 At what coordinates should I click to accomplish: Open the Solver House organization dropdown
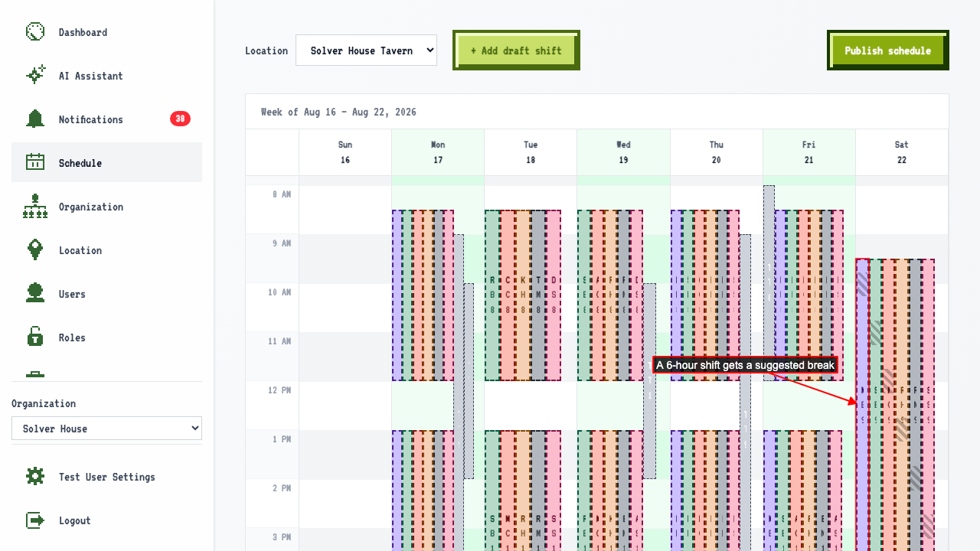[106, 429]
